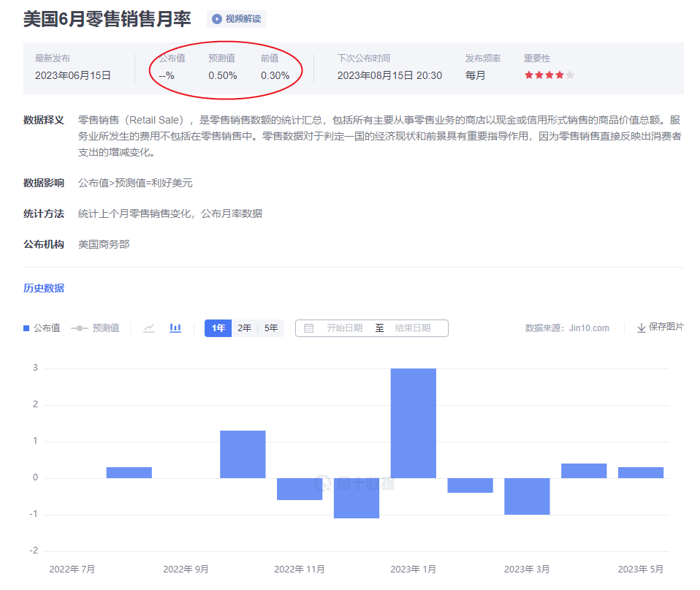Click the grey fifth importance star
Image resolution: width=700 pixels, height=590 pixels.
[x=570, y=75]
